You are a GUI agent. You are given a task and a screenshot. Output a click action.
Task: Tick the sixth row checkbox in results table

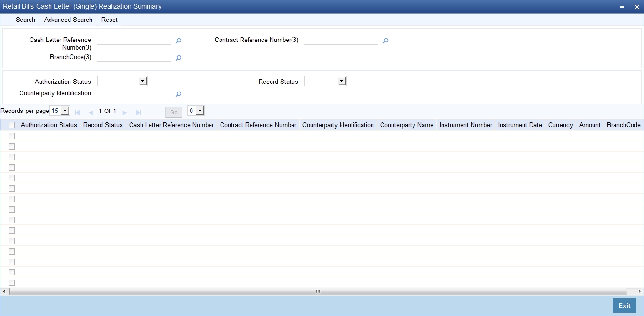[12, 188]
